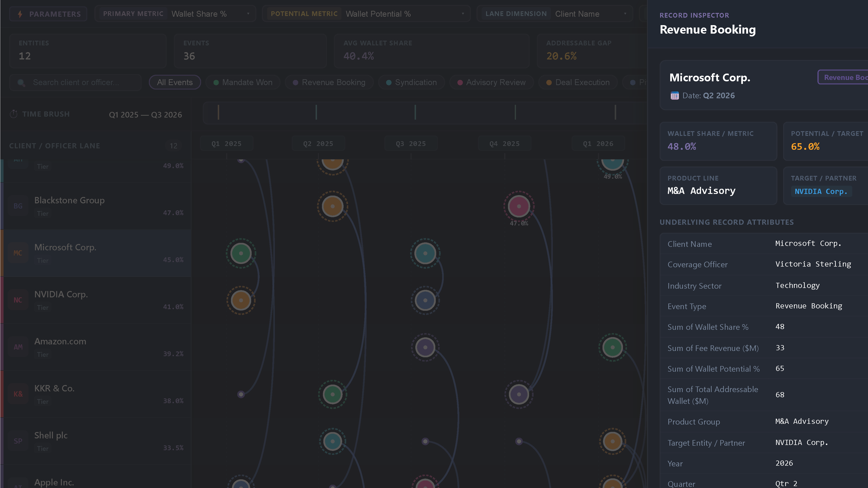The height and width of the screenshot is (488, 868).
Task: Toggle the All Events filter chip
Action: click(x=175, y=83)
